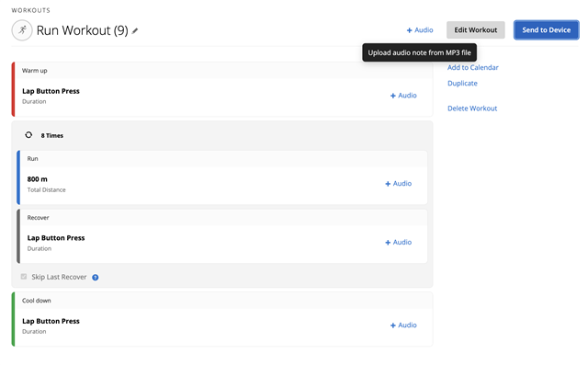Screen dimensions: 588x365
Task: Click the pencil icon to rename workout
Action: (135, 30)
